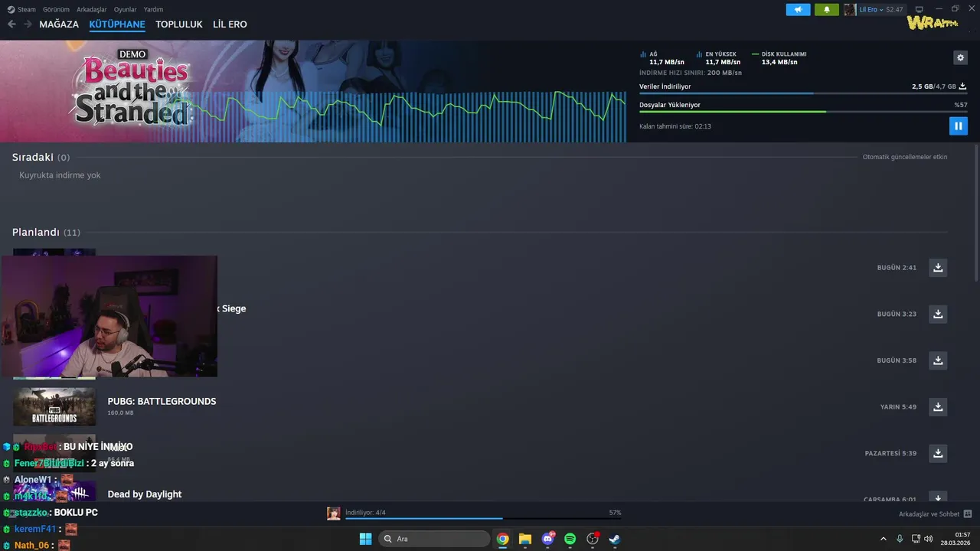
Task: Open the Yardım menu
Action: [153, 9]
